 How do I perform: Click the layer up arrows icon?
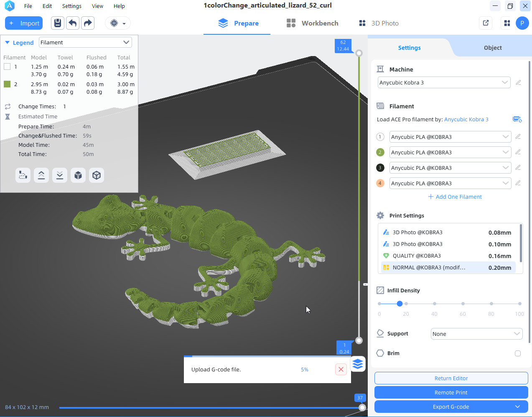[x=41, y=175]
